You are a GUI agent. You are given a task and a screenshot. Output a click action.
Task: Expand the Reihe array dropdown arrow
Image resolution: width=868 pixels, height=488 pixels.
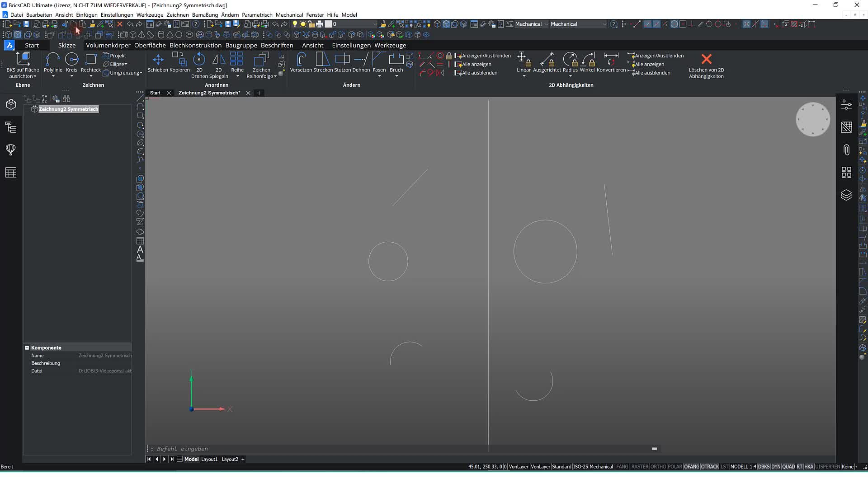(x=237, y=76)
